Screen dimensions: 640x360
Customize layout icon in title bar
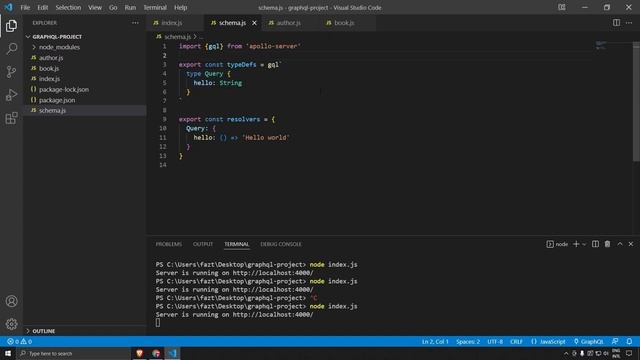(x=562, y=7)
